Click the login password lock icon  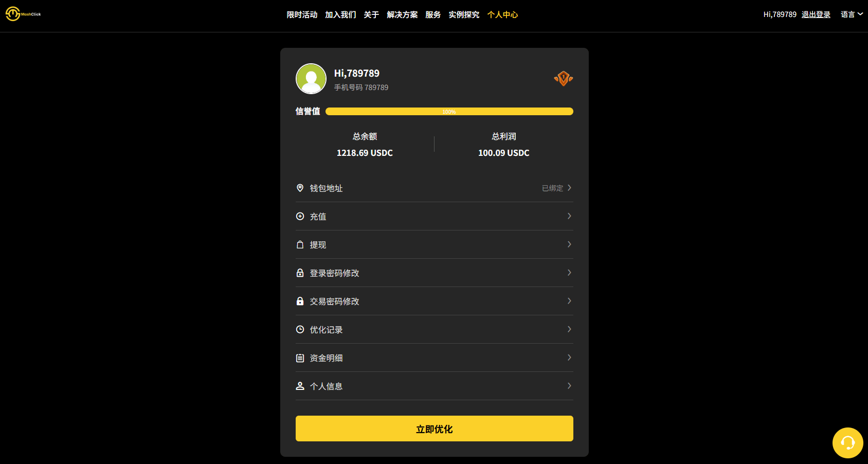(300, 273)
